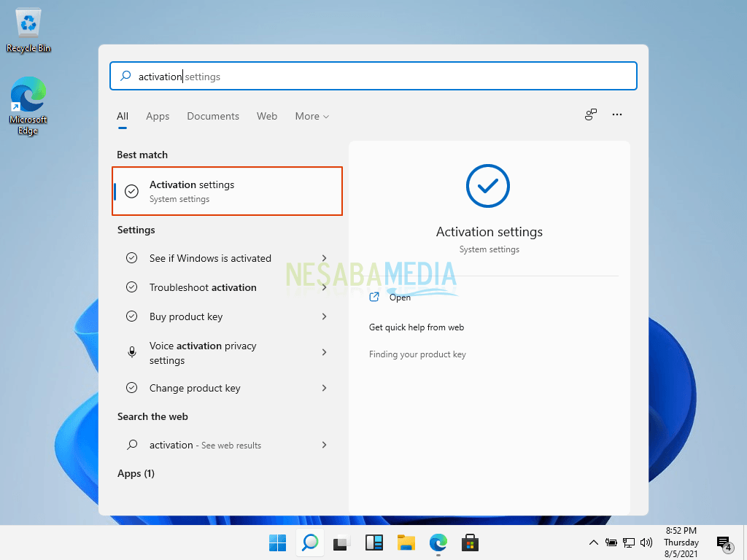Expand the Buy product key result chevron
Viewport: 747px width, 560px height.
pyautogui.click(x=324, y=316)
